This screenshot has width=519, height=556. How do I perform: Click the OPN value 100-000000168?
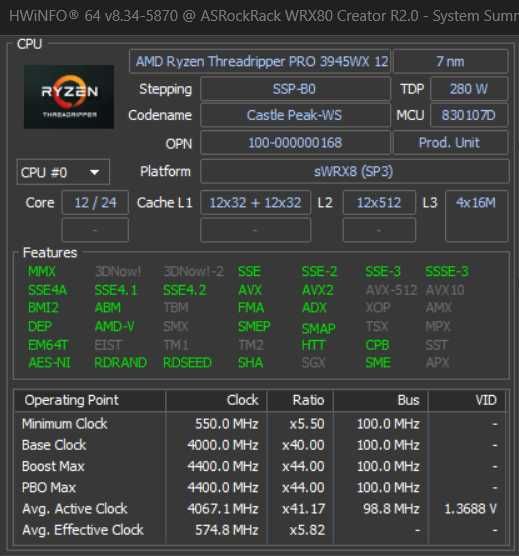point(295,143)
